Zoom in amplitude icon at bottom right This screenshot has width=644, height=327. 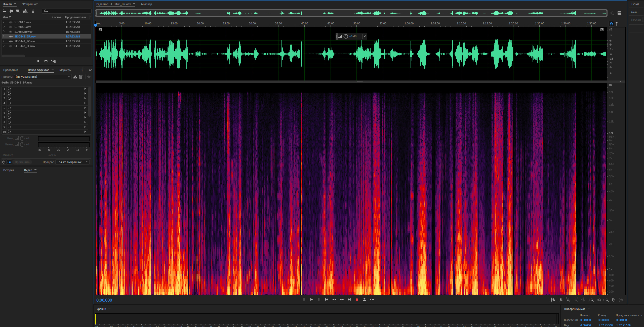[553, 300]
